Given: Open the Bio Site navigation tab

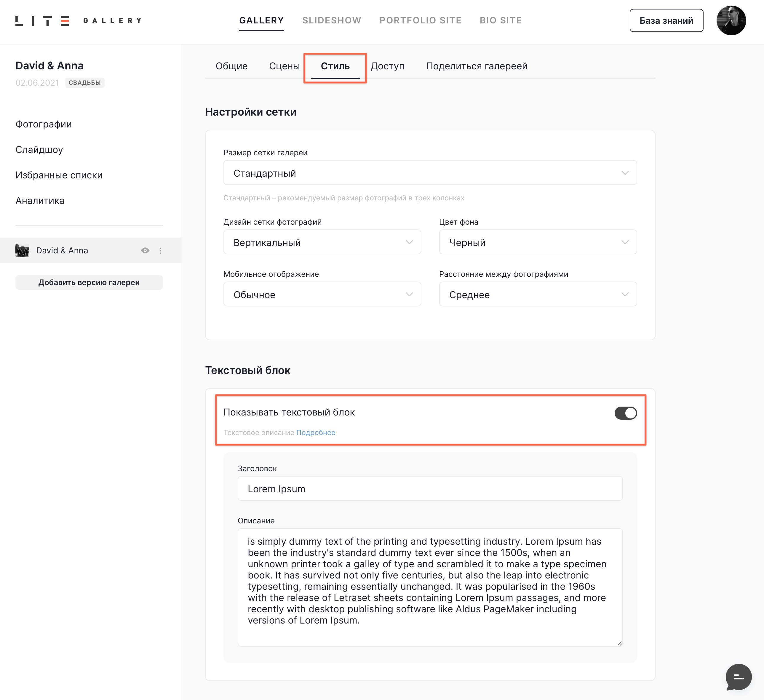Looking at the screenshot, I should (x=501, y=20).
